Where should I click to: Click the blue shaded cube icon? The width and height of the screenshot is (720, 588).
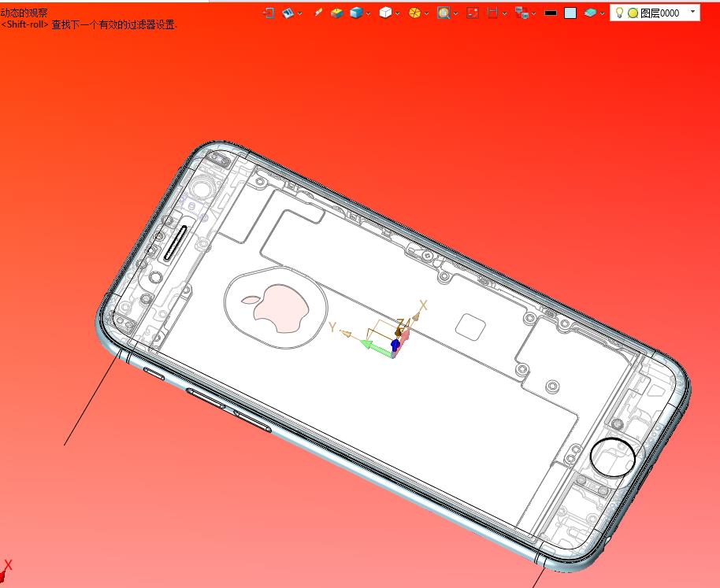356,13
